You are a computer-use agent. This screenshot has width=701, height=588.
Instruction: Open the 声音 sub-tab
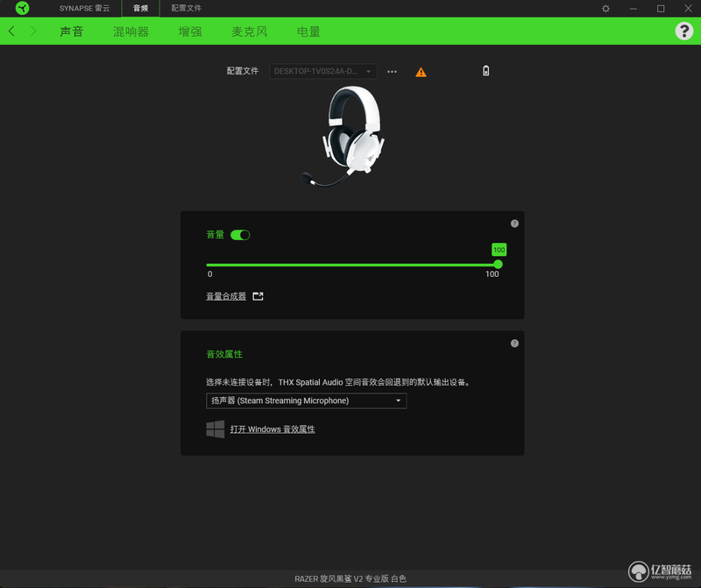pos(72,32)
